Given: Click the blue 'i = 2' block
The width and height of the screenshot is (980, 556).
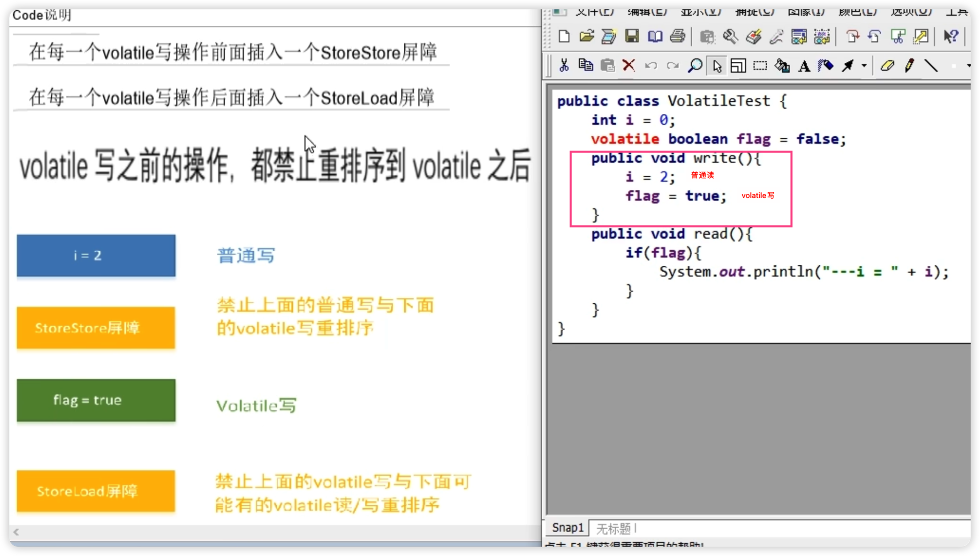Looking at the screenshot, I should click(x=96, y=255).
